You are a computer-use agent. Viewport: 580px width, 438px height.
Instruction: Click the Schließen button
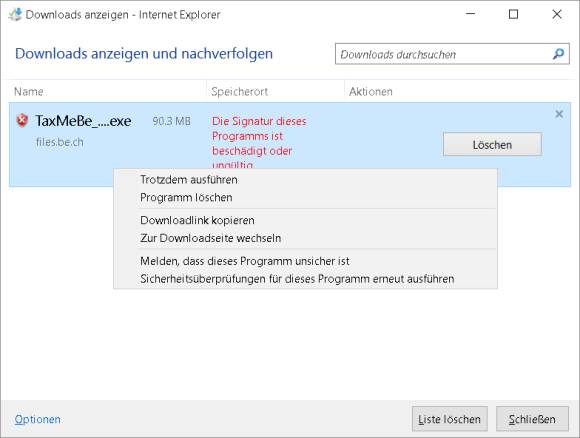pos(532,419)
